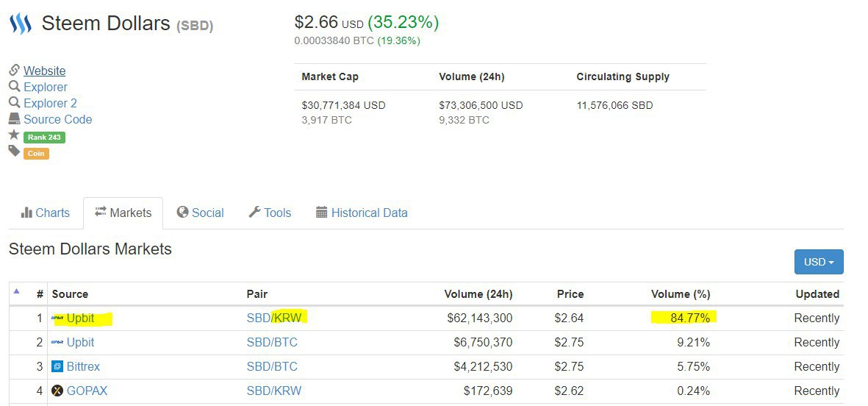Open the highlighted Upbit source link
868x406 pixels.
(x=80, y=318)
